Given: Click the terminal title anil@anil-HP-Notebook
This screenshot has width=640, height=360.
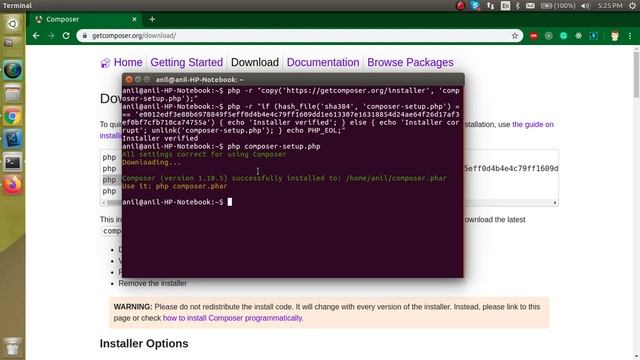Looking at the screenshot, I should click(x=200, y=80).
